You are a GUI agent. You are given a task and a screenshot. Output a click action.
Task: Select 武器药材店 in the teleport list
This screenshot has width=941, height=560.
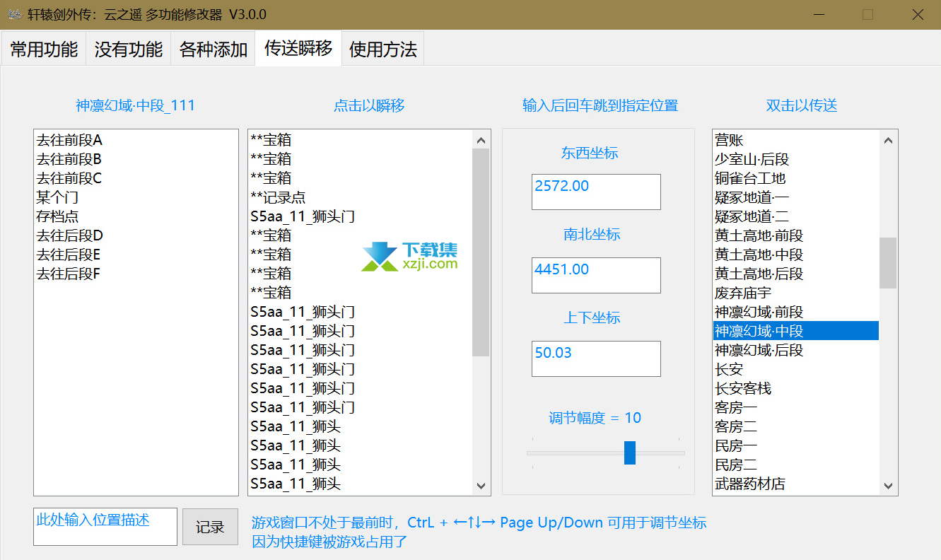click(x=796, y=484)
